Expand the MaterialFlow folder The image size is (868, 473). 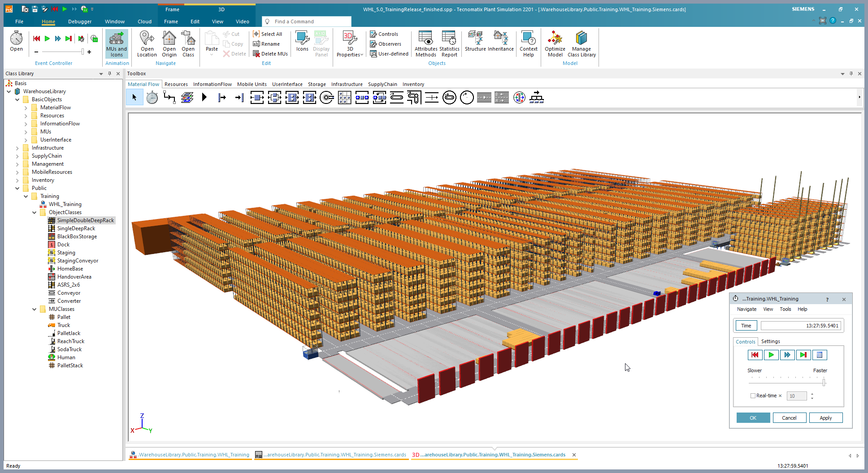pyautogui.click(x=26, y=107)
